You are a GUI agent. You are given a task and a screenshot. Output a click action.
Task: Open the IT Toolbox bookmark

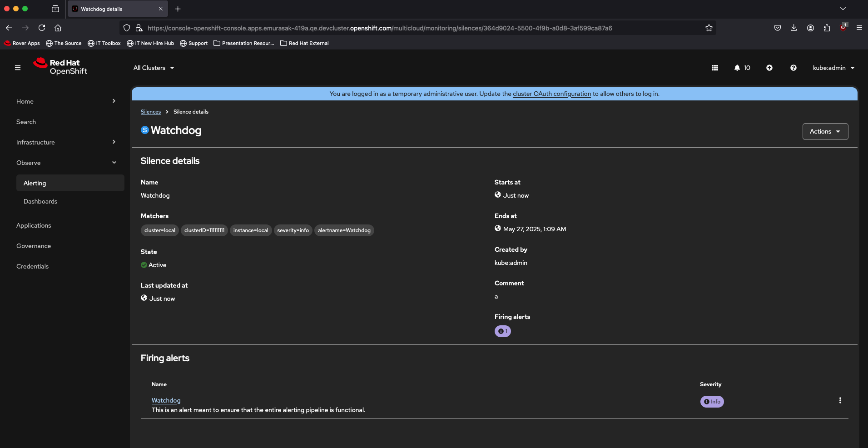point(104,43)
